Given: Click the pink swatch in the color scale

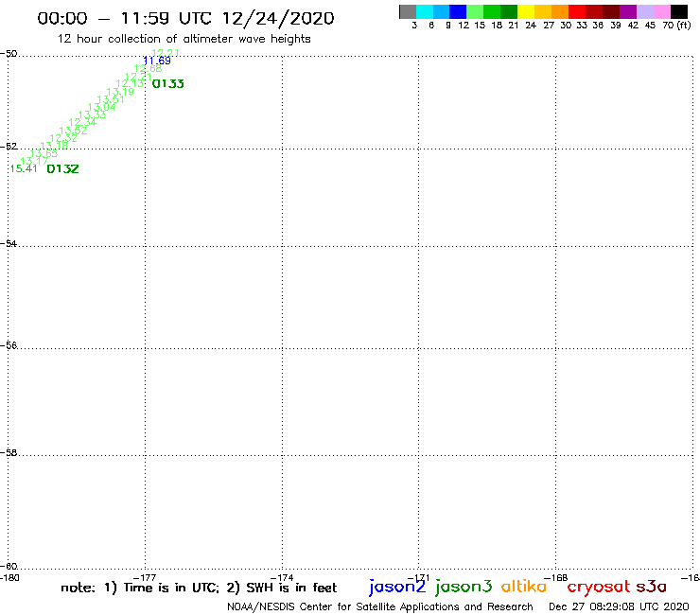Looking at the screenshot, I should [661, 11].
